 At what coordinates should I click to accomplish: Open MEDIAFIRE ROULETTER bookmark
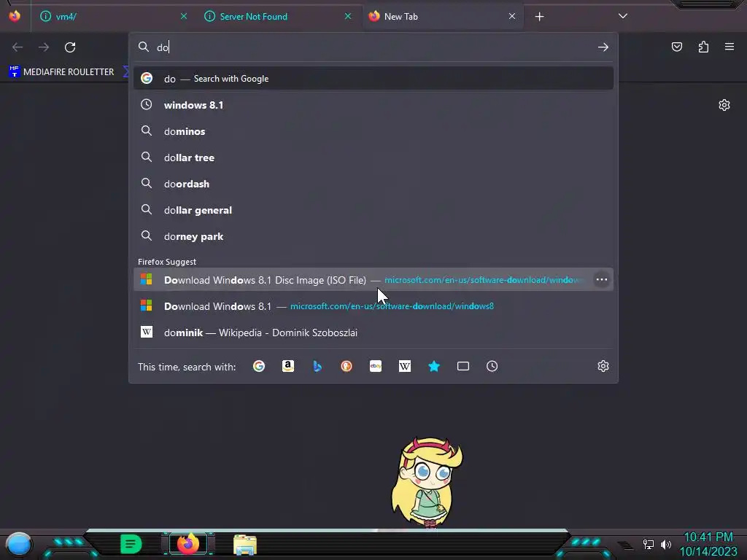tap(61, 72)
